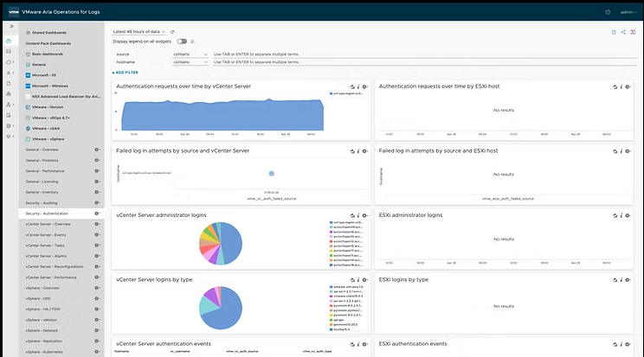Open the time range dropdown Latest 48 hours
The height and width of the screenshot is (357, 644).
click(138, 32)
